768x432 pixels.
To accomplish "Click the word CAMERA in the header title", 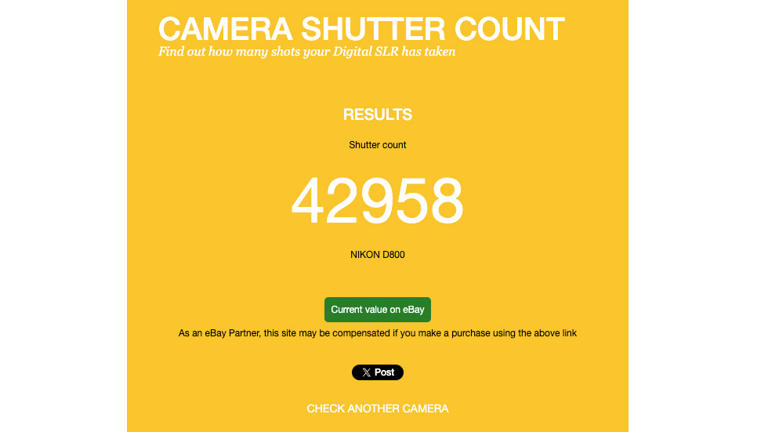I will 225,29.
